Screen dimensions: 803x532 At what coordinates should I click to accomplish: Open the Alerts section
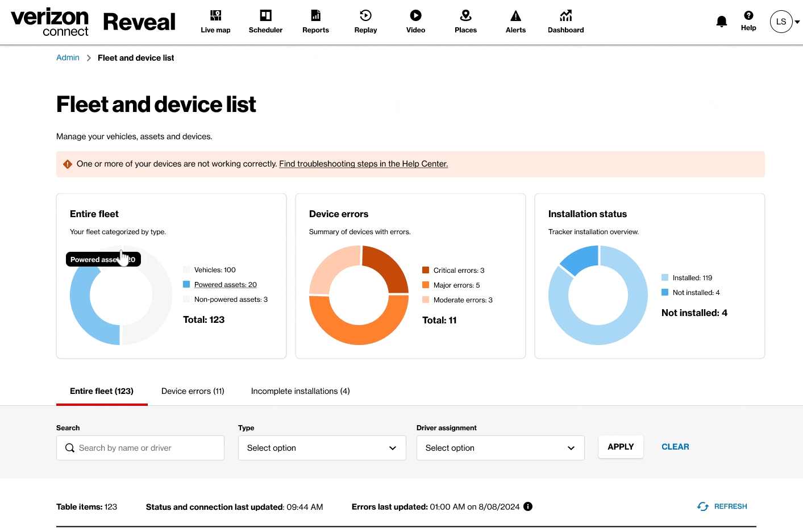(x=515, y=22)
